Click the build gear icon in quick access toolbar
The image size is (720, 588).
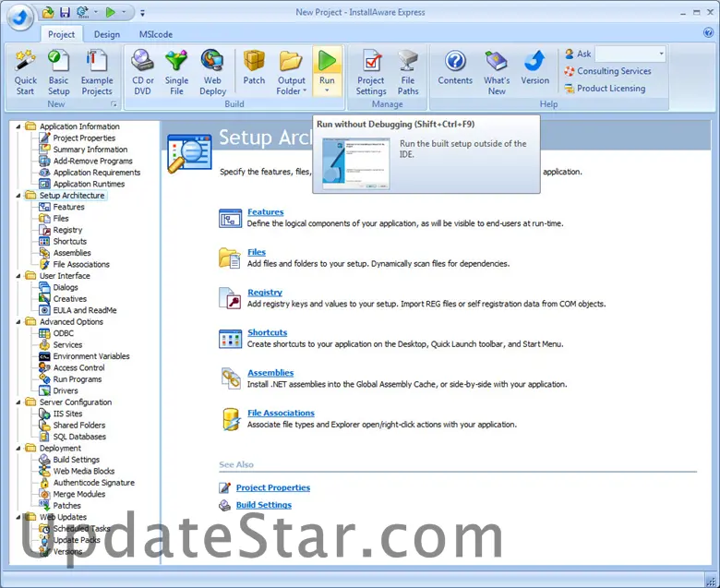(x=82, y=12)
